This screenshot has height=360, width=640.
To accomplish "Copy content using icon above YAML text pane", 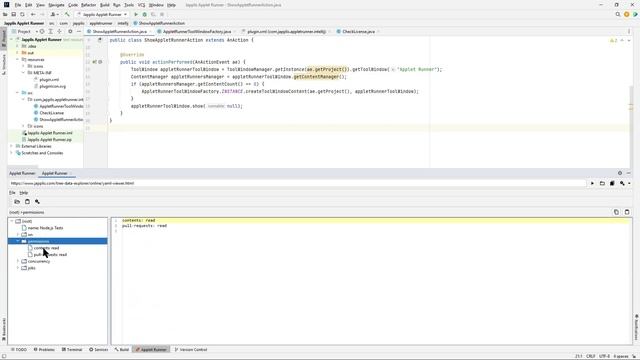I will tap(616, 212).
